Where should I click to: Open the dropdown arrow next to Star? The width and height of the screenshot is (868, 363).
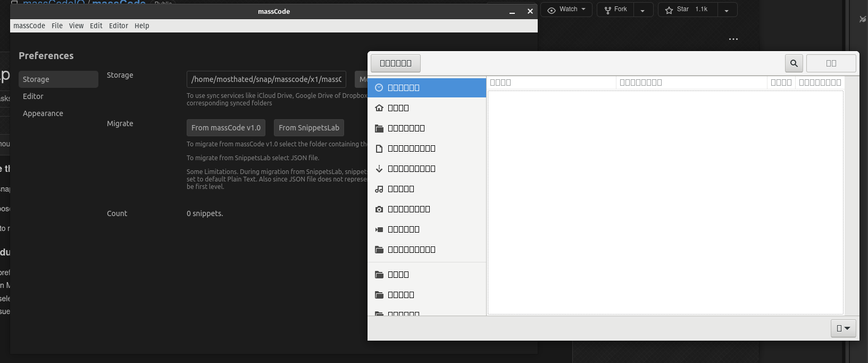pos(727,10)
